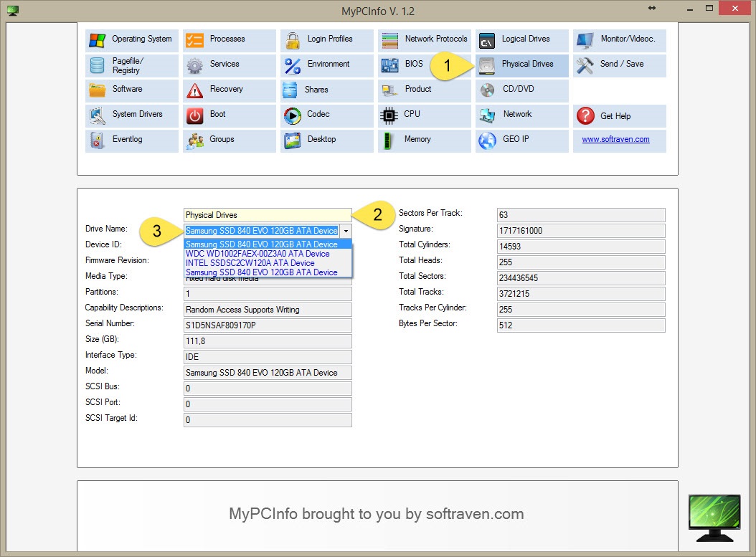Open the Memory RAM stick icon
Screen dimensions: 756x557
pos(389,141)
